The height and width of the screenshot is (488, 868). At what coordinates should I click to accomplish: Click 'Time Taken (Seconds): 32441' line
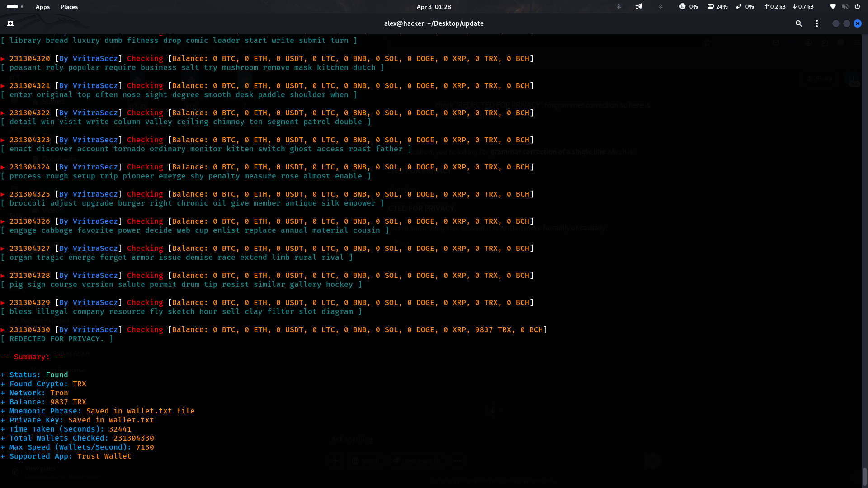click(x=66, y=429)
